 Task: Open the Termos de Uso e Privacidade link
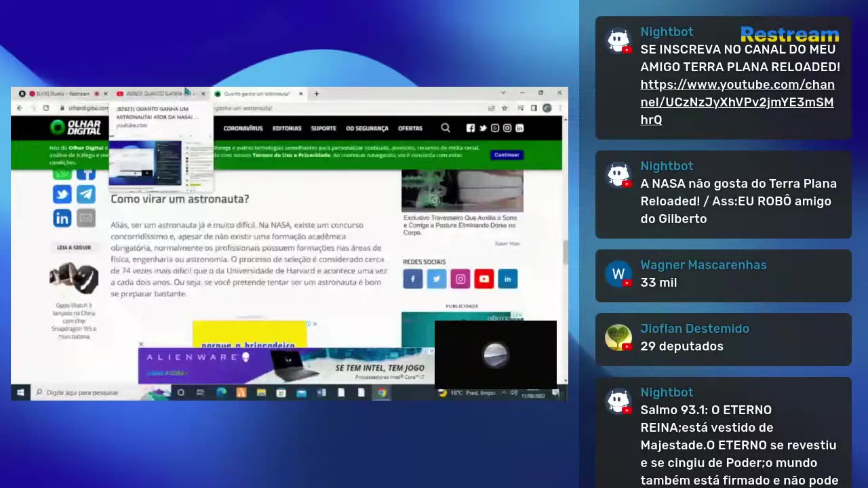292,155
